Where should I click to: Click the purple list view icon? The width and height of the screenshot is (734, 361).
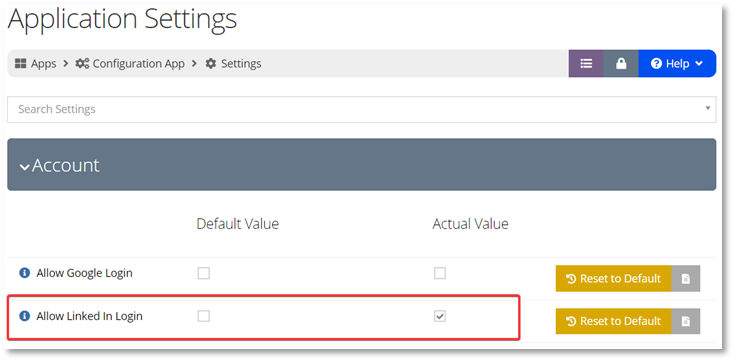click(x=586, y=64)
